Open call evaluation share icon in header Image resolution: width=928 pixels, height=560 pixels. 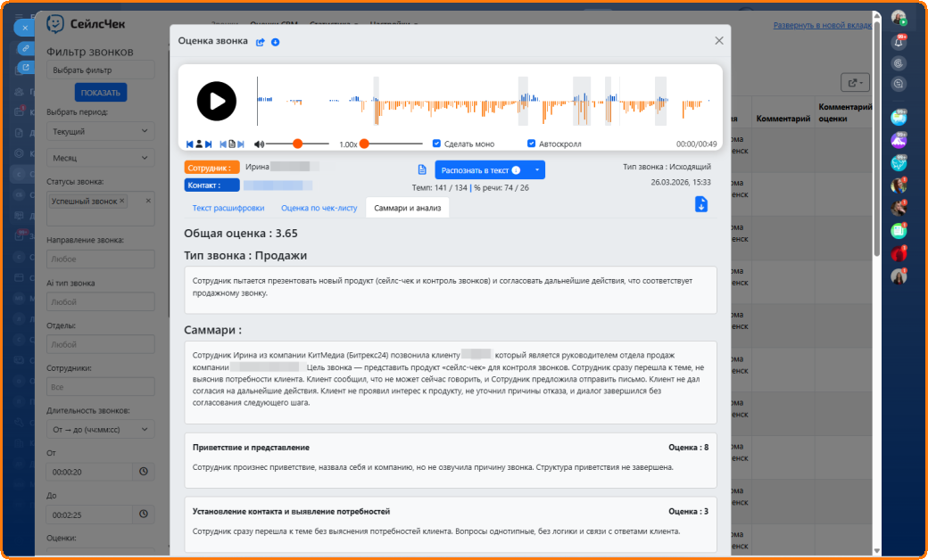click(x=260, y=42)
